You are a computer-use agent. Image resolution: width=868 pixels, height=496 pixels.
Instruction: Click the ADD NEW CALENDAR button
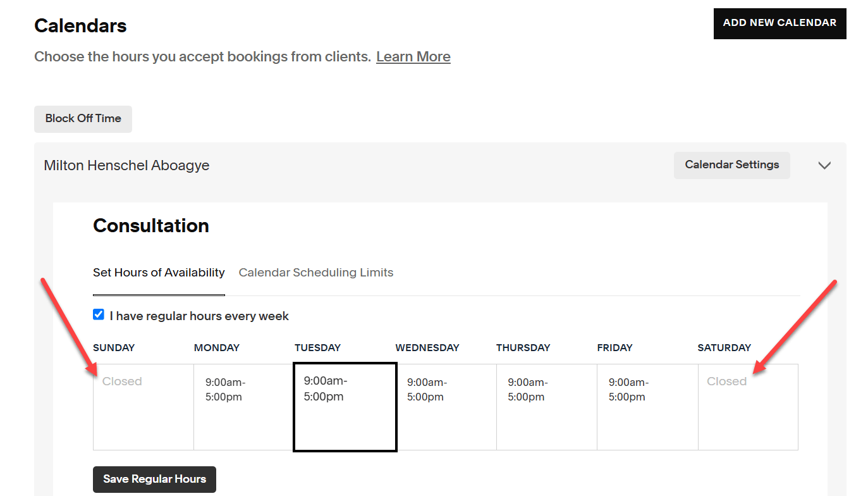click(779, 23)
